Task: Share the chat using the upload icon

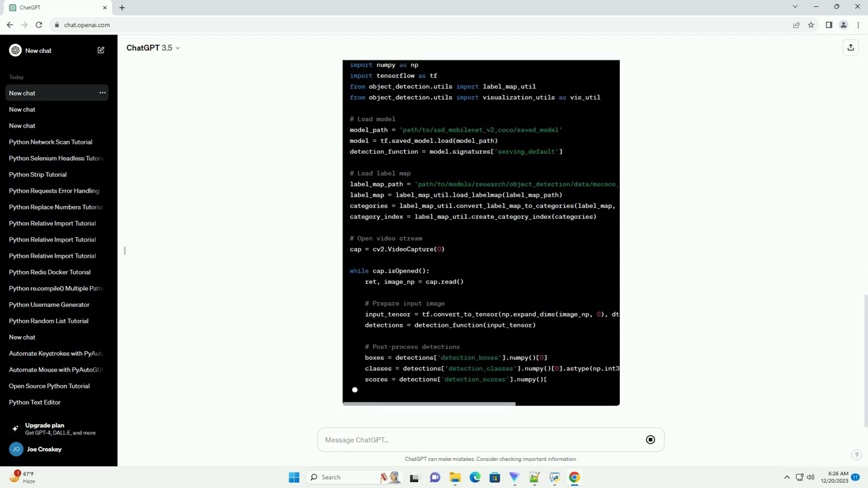Action: click(x=850, y=47)
